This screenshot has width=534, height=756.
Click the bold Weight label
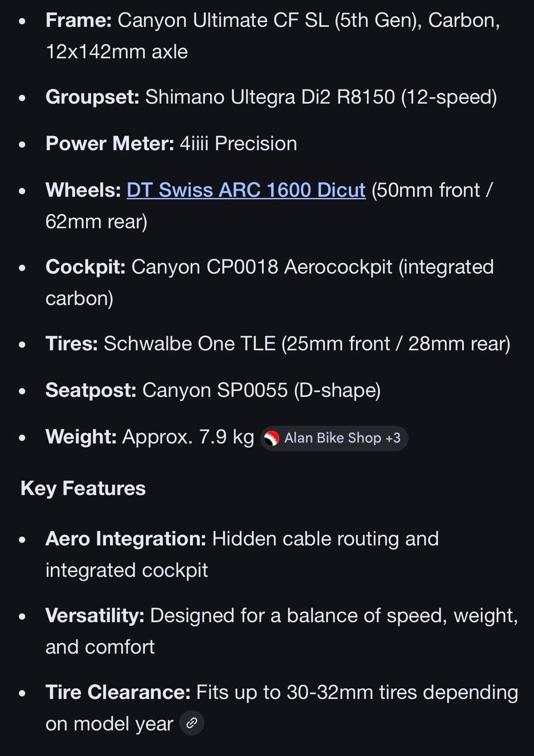click(x=81, y=437)
